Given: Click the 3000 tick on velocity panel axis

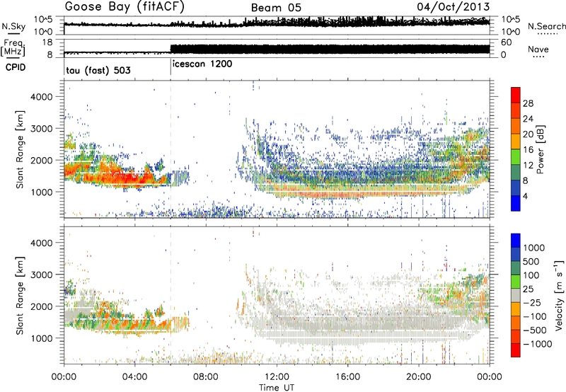Looking at the screenshot, I should 42,275.
